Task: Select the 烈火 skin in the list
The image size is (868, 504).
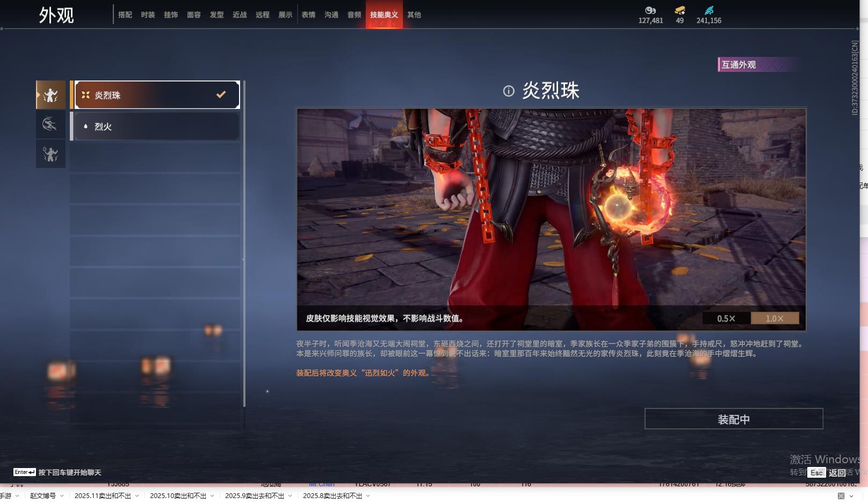Action: pyautogui.click(x=157, y=126)
